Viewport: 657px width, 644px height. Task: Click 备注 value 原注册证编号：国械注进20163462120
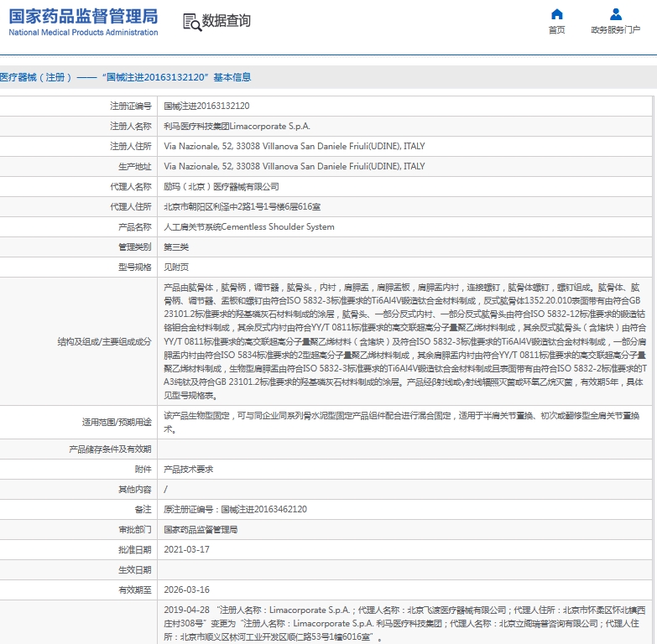(235, 509)
